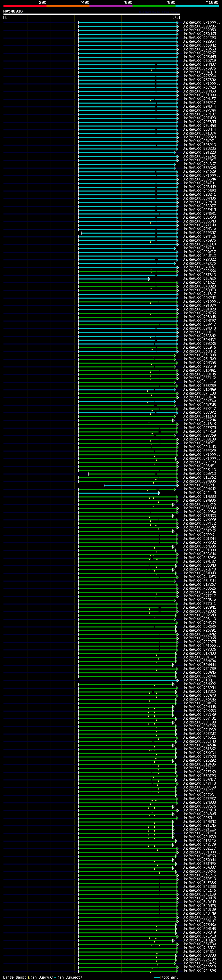222x980 pixels.
Task: Select hit label UniRef100_C6F1K2
Action: (x=199, y=378)
